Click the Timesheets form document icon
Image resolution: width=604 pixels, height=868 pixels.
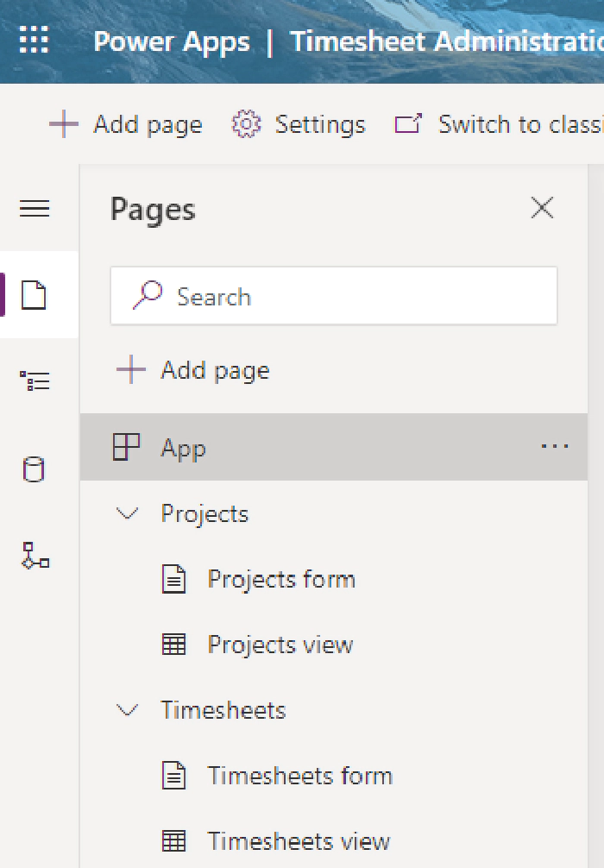(x=173, y=775)
